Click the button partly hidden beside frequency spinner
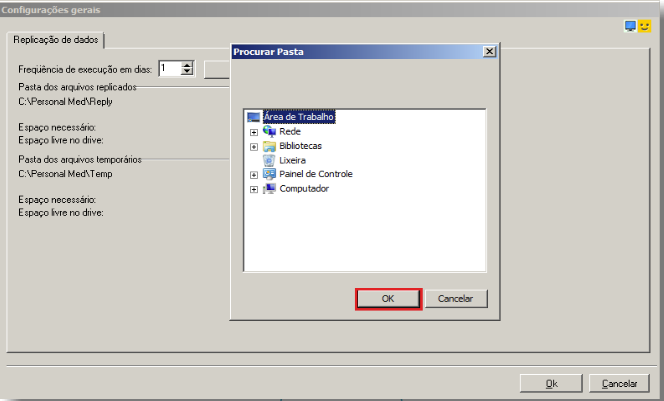The height and width of the screenshot is (401, 664). [217, 69]
